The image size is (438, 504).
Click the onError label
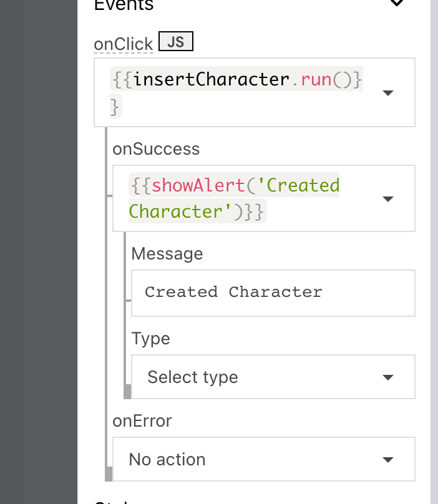point(142,421)
